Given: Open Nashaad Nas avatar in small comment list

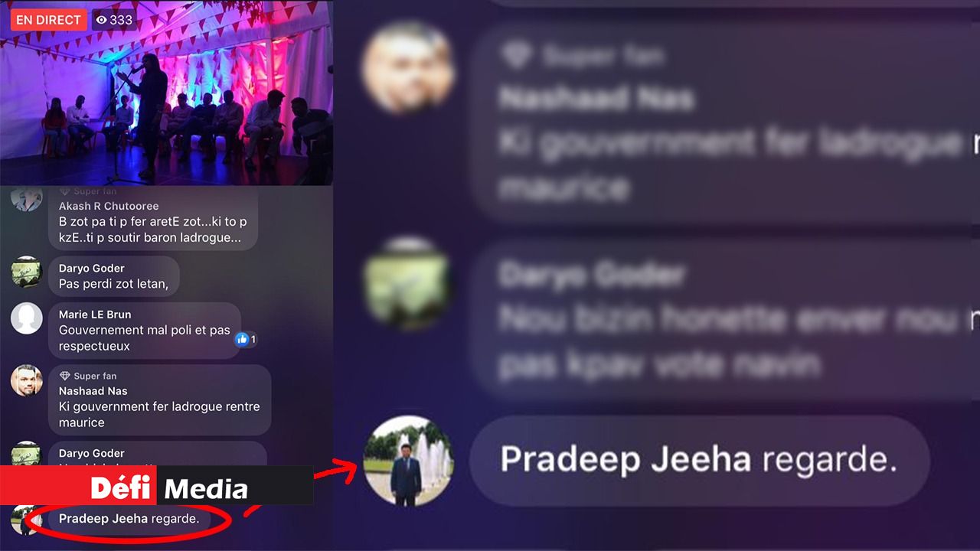Looking at the screenshot, I should 27,380.
